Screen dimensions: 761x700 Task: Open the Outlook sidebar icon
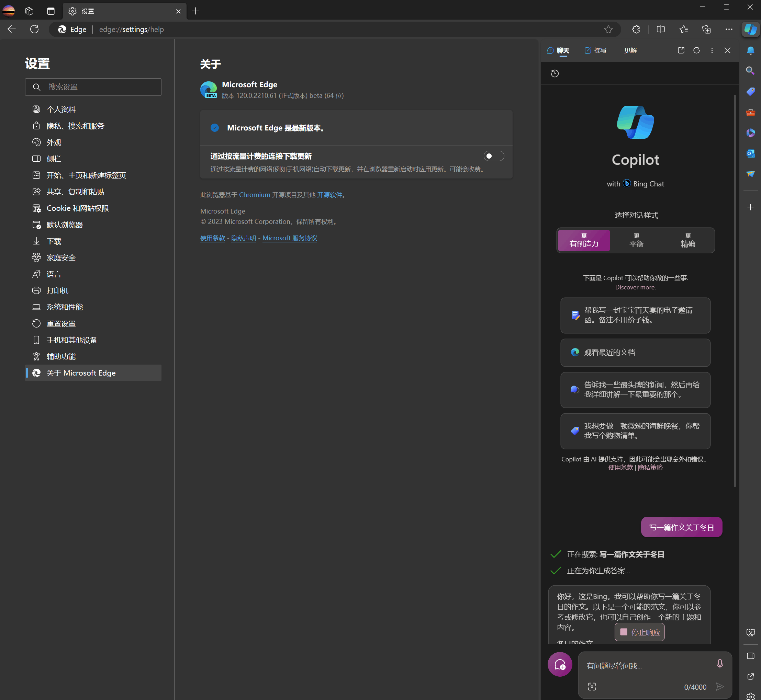(750, 153)
